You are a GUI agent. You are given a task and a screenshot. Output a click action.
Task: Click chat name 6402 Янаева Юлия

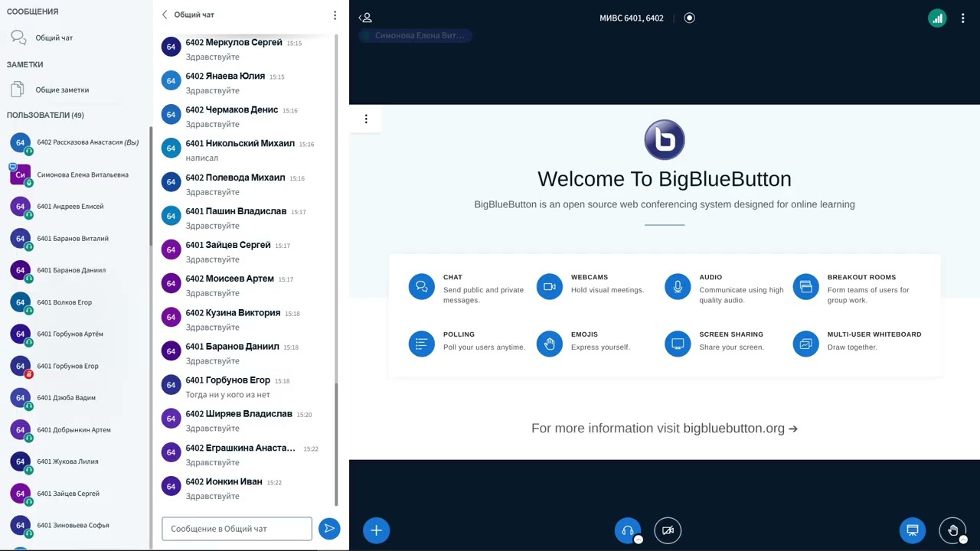pos(225,76)
